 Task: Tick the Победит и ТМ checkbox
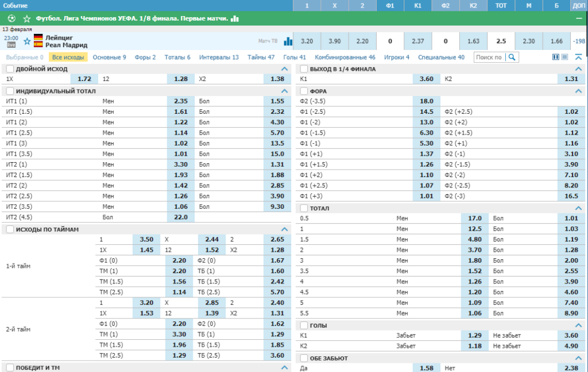pyautogui.click(x=10, y=367)
